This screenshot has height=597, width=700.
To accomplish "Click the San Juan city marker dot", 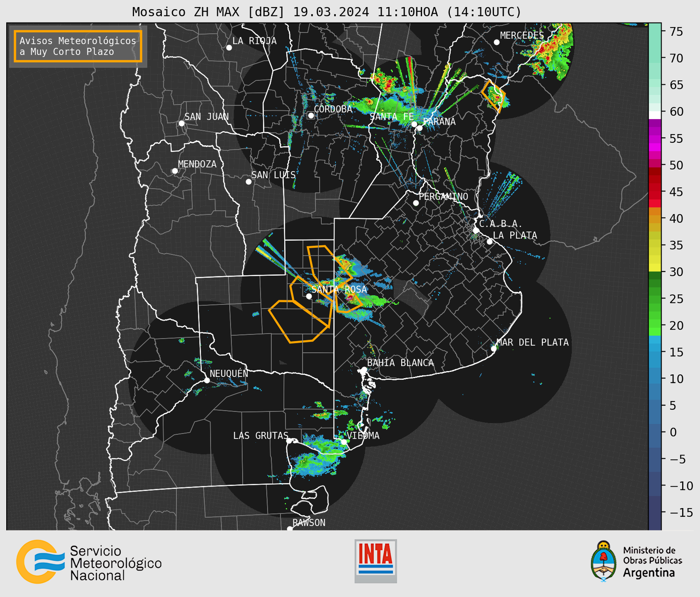I will click(x=181, y=123).
